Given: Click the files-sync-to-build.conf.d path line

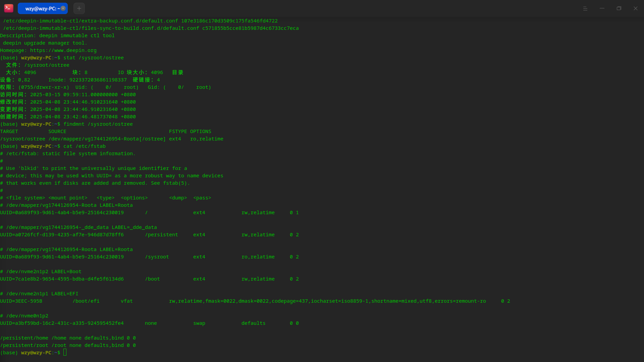Looking at the screenshot, I should coord(151,28).
